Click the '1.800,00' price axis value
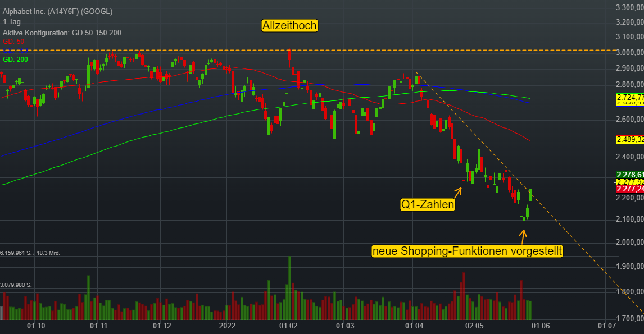The width and height of the screenshot is (644, 334). click(x=629, y=292)
